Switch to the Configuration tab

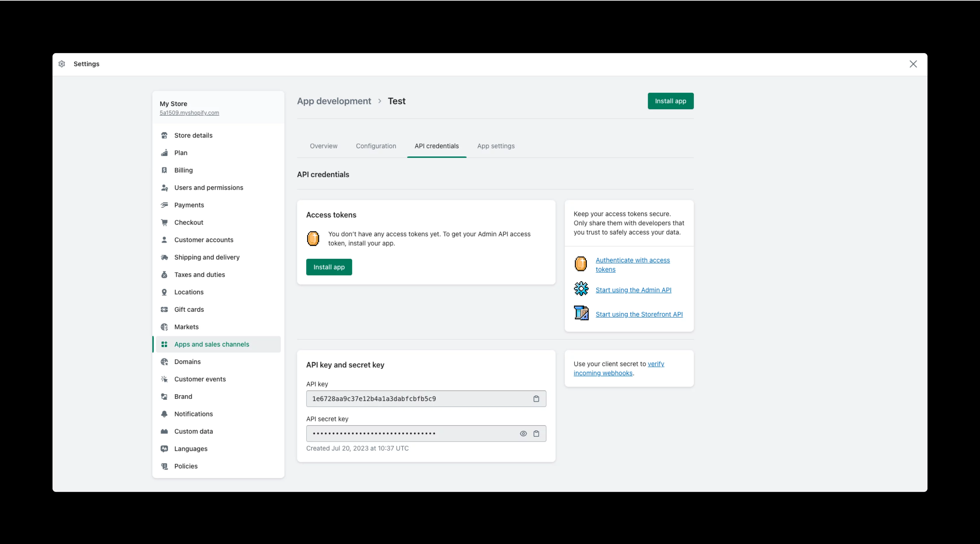(376, 146)
